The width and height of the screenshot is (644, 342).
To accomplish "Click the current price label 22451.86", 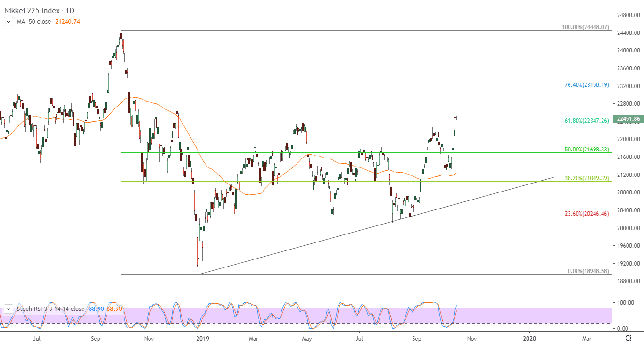I will 627,119.
